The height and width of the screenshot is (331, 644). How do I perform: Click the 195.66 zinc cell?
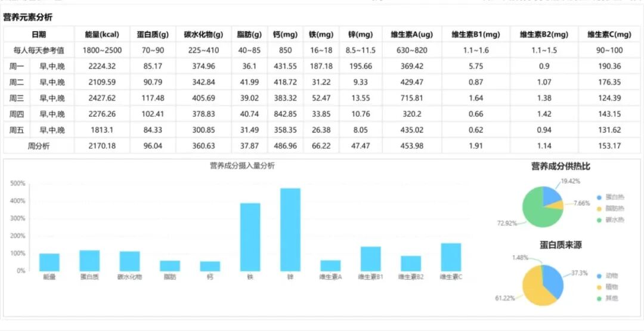pos(361,66)
